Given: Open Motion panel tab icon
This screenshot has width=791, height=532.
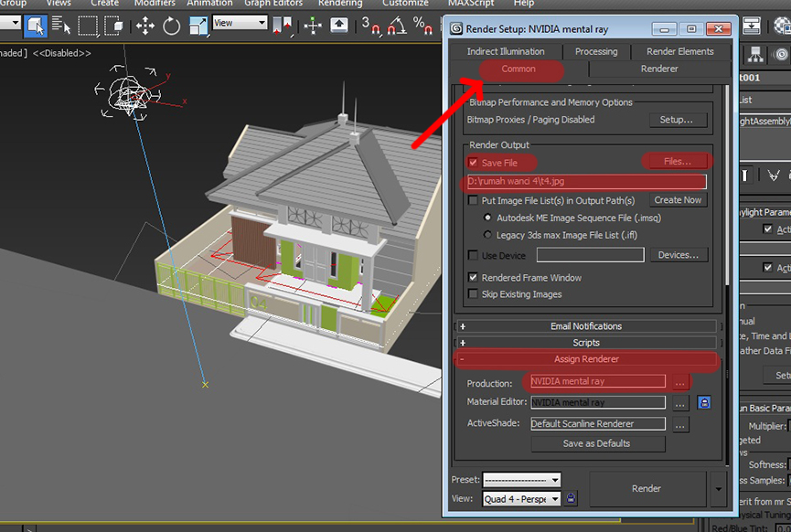Looking at the screenshot, I should click(x=780, y=55).
